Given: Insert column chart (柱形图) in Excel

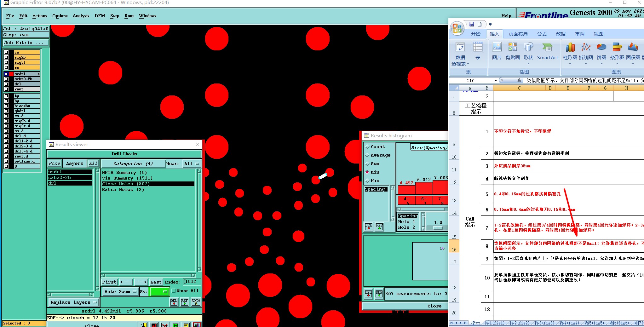Looking at the screenshot, I should 570,54.
